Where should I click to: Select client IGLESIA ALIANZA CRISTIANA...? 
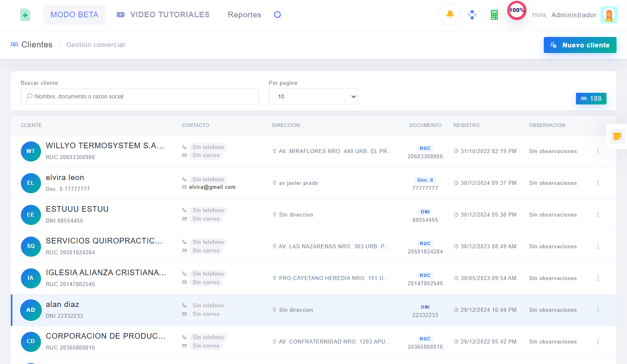pos(106,272)
